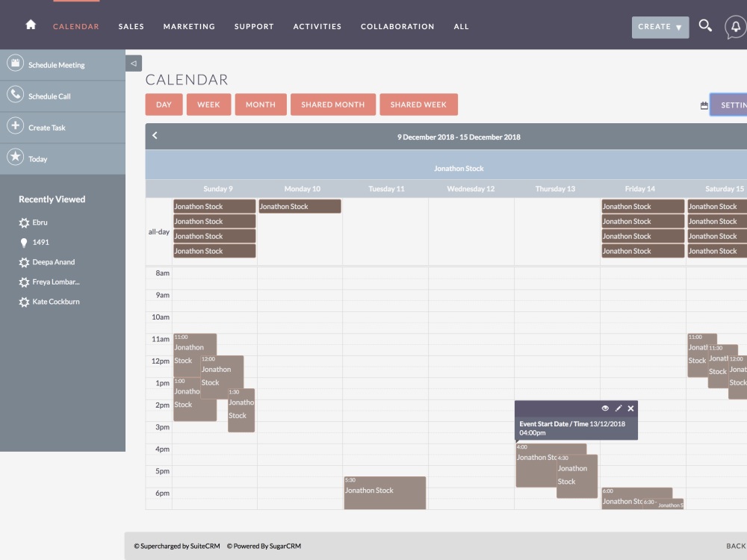This screenshot has height=560, width=747.
Task: Click the Create Task plus icon
Action: [x=15, y=125]
